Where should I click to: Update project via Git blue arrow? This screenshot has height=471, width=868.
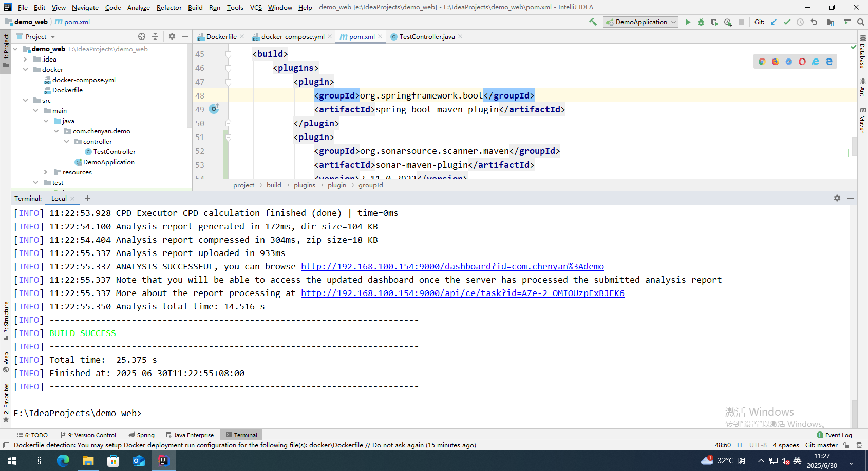click(x=773, y=22)
